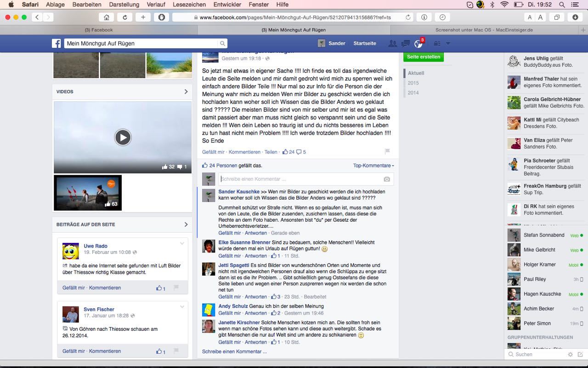Open the Top-Kommentare dropdown
The height and width of the screenshot is (368, 588).
[373, 166]
